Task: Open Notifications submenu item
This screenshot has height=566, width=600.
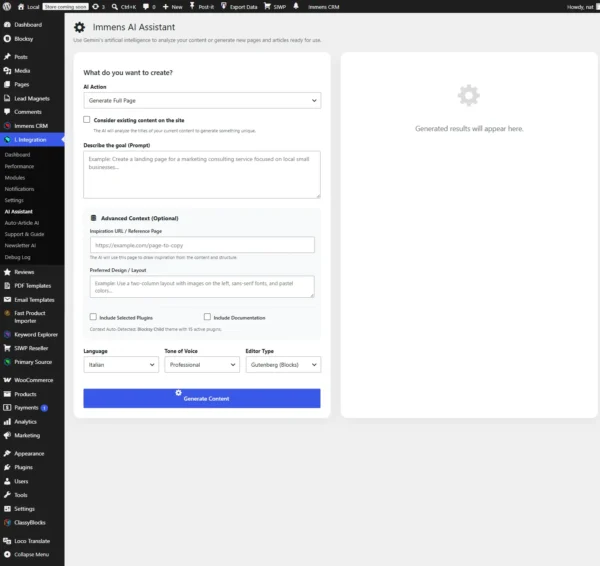Action: click(20, 189)
